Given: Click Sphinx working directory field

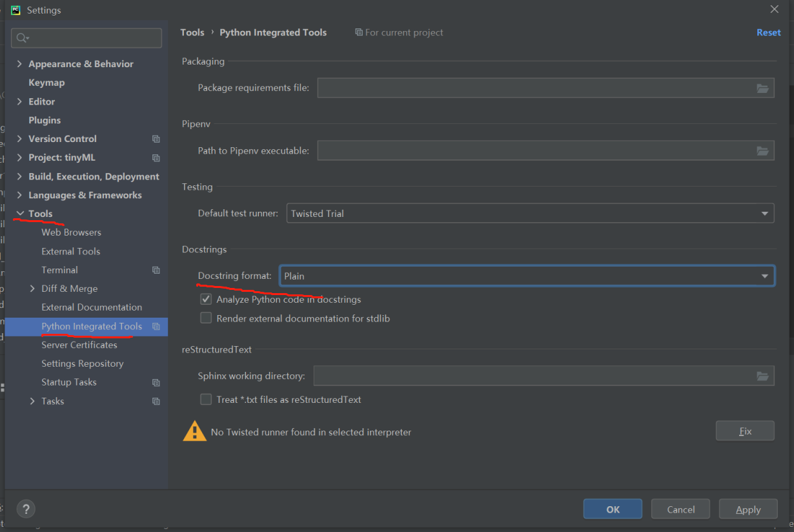Looking at the screenshot, I should point(544,376).
